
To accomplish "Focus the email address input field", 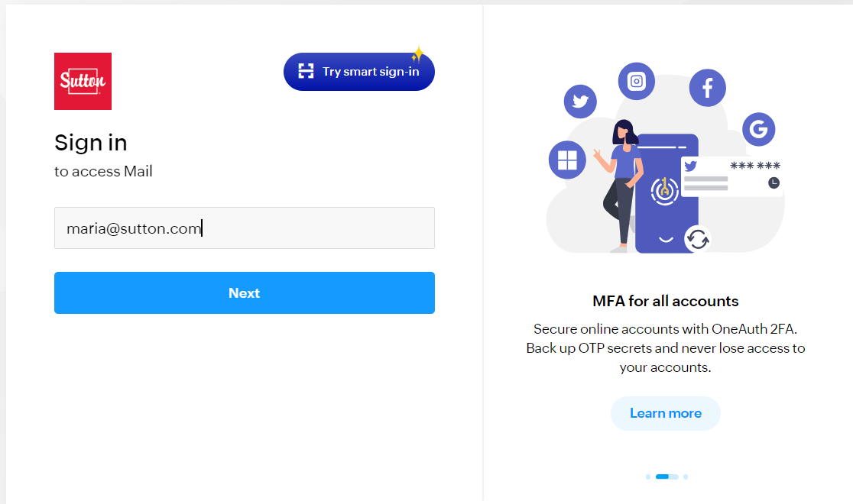I will tap(245, 228).
